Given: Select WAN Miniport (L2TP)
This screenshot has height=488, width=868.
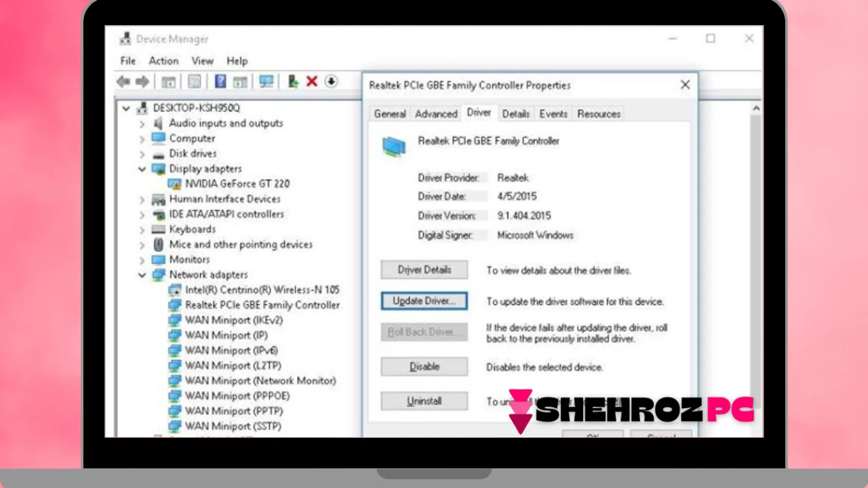Looking at the screenshot, I should (x=233, y=365).
